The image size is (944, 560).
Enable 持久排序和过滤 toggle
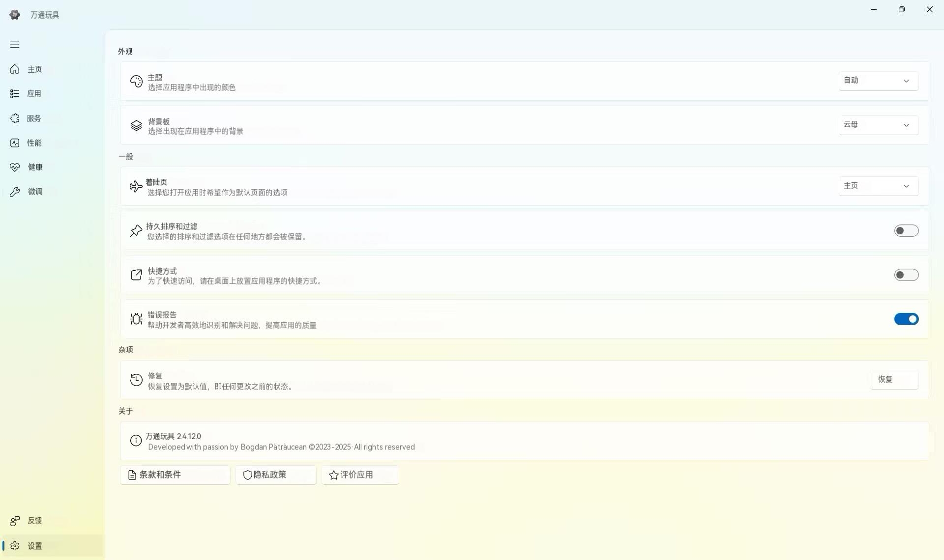[x=906, y=231]
